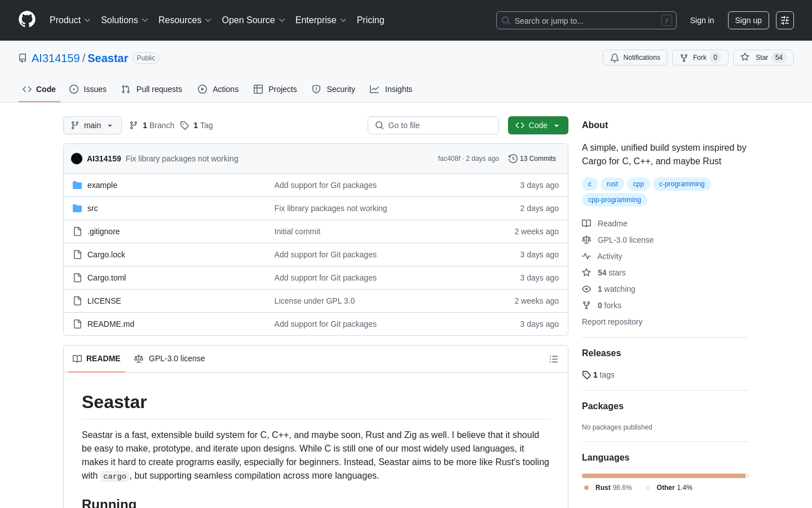The width and height of the screenshot is (812, 508).
Task: Switch to the Issues tab
Action: click(x=88, y=89)
